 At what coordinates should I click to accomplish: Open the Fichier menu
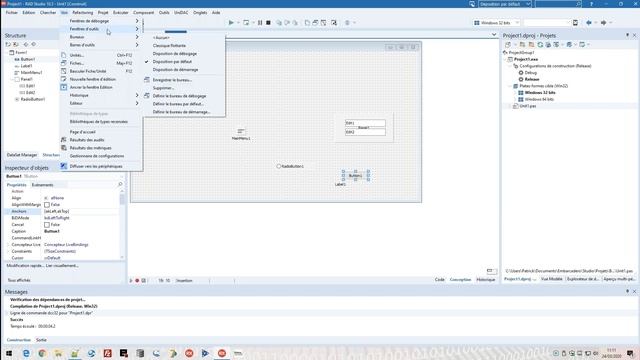tap(12, 13)
